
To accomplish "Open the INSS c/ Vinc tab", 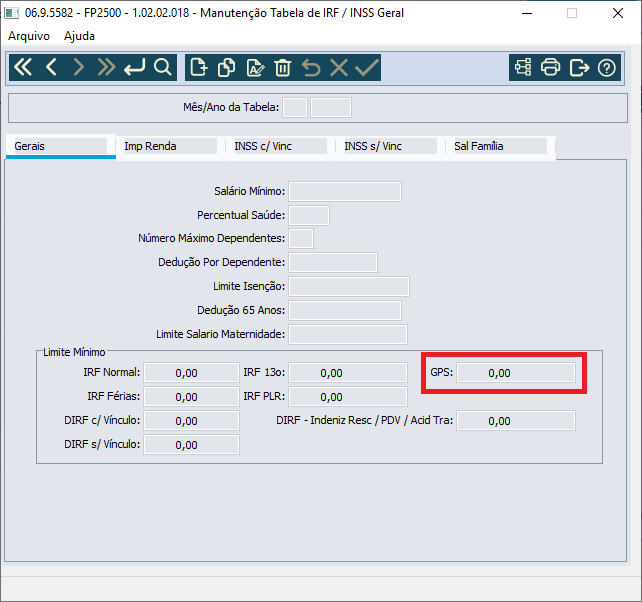I will click(x=281, y=146).
